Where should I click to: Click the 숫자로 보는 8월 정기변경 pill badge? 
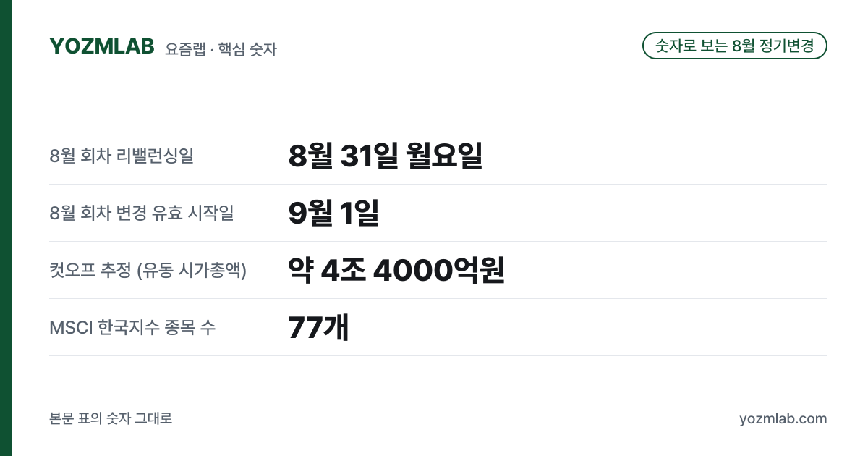(735, 46)
